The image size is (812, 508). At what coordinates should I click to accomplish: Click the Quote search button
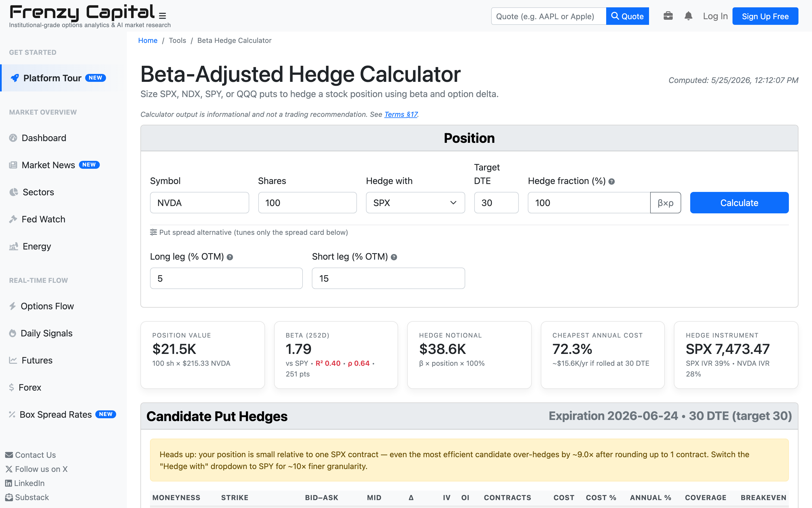(627, 16)
